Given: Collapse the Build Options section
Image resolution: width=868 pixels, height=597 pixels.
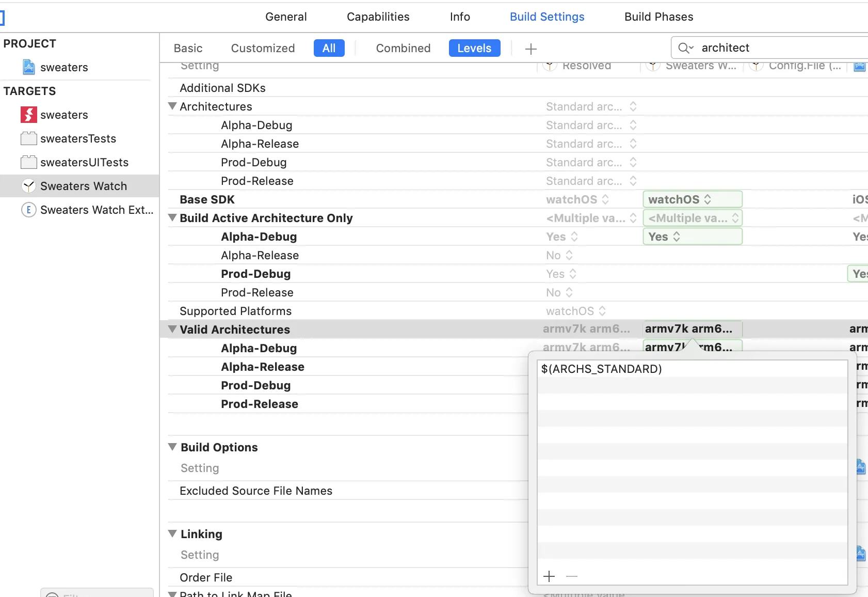Looking at the screenshot, I should 173,447.
